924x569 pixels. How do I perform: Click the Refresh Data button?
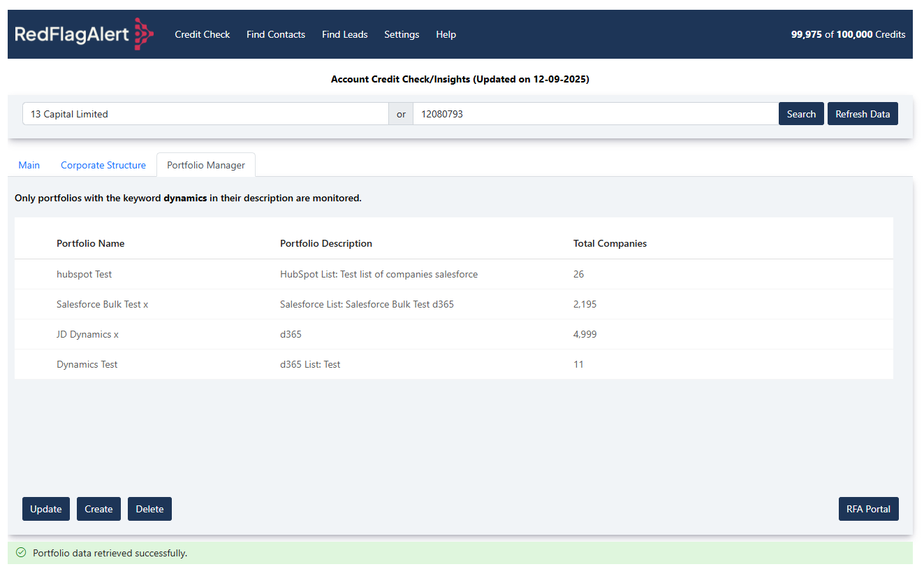(863, 114)
